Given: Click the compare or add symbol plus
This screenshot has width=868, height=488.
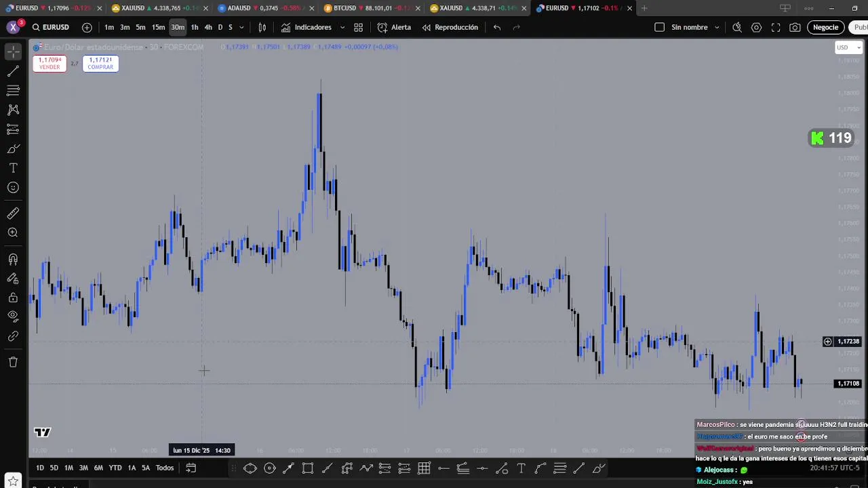Looking at the screenshot, I should tap(87, 27).
